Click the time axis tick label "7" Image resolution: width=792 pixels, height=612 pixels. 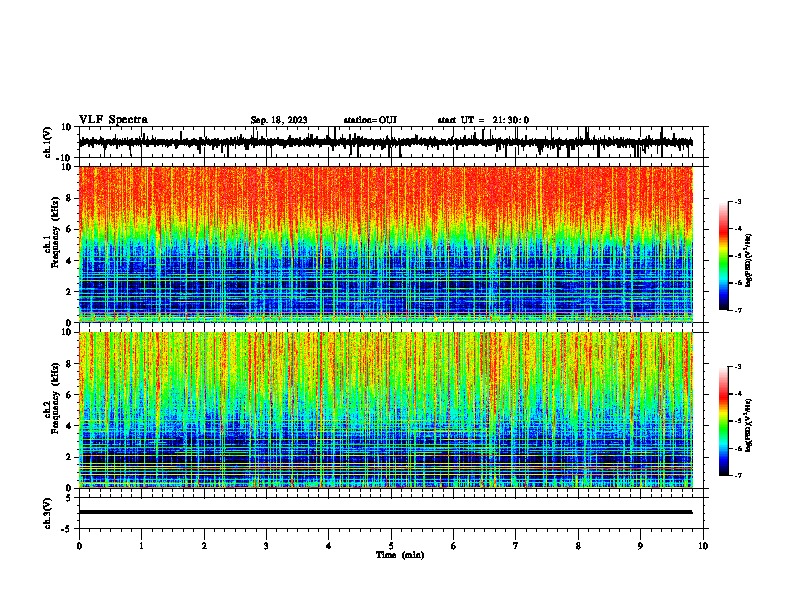(516, 545)
